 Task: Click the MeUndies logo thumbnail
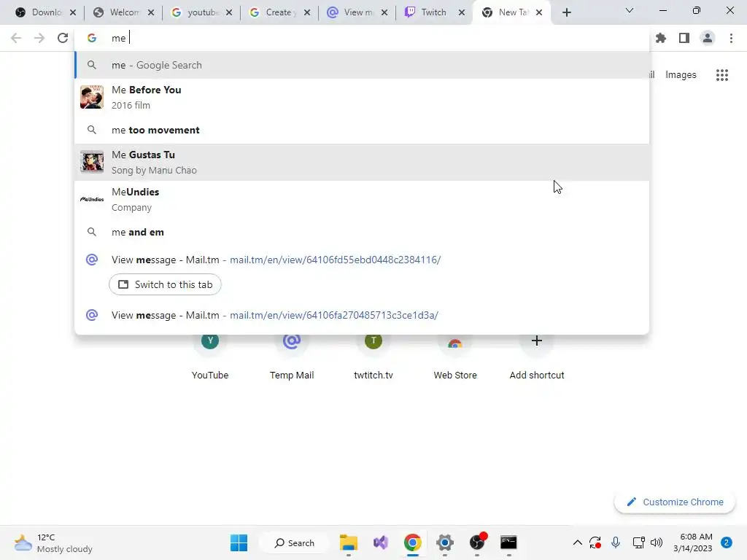[92, 200]
